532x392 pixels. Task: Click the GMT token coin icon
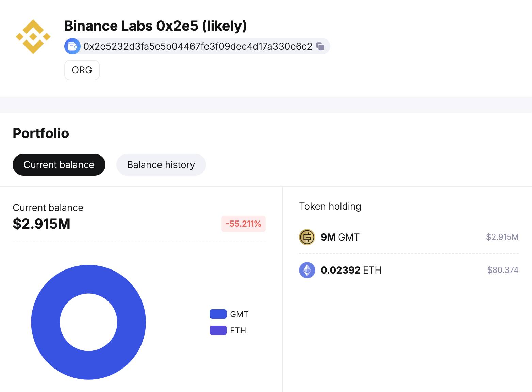307,237
